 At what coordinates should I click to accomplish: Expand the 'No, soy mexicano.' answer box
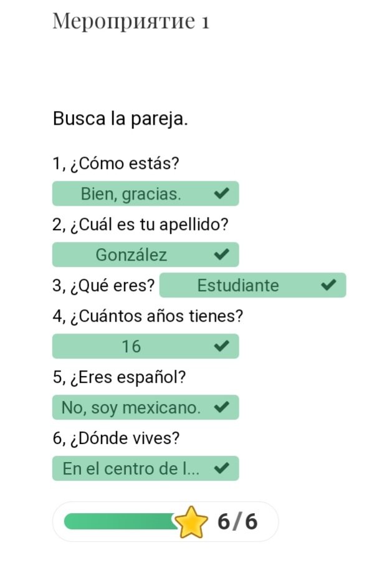tap(131, 407)
